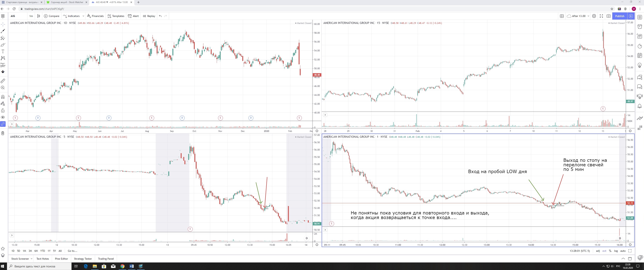Select the Text tool in left toolbar
The image size is (644, 270).
click(3, 51)
